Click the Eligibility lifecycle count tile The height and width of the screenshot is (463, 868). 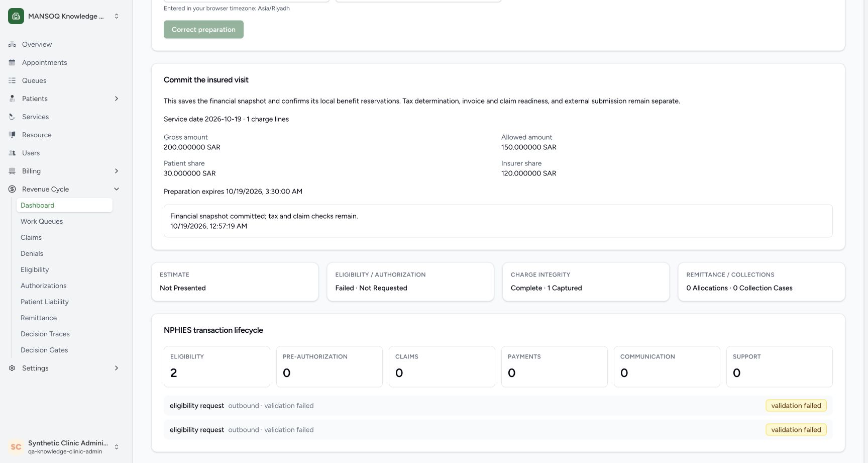point(217,366)
